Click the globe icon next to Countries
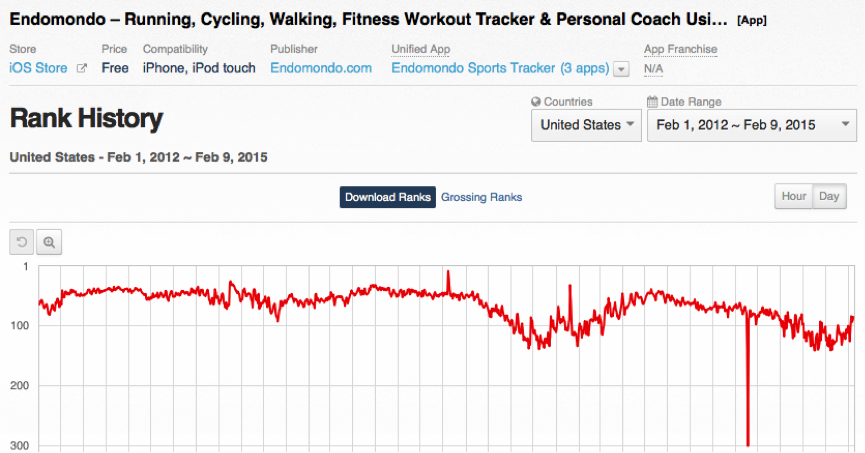This screenshot has height=453, width=865. [x=536, y=102]
